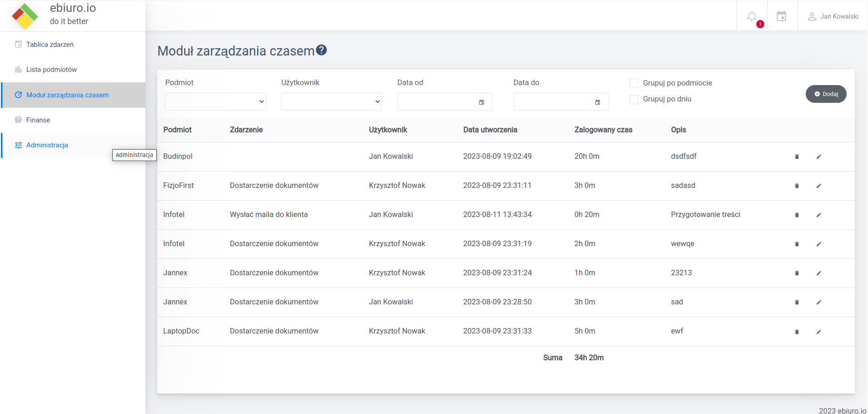The height and width of the screenshot is (414, 868).
Task: Open the Data od date picker
Action: click(x=481, y=102)
